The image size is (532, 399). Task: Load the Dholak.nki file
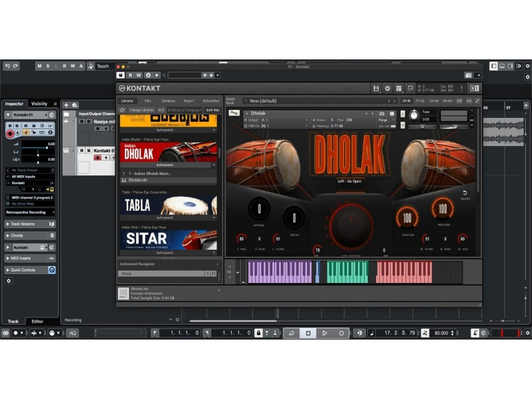[168, 180]
